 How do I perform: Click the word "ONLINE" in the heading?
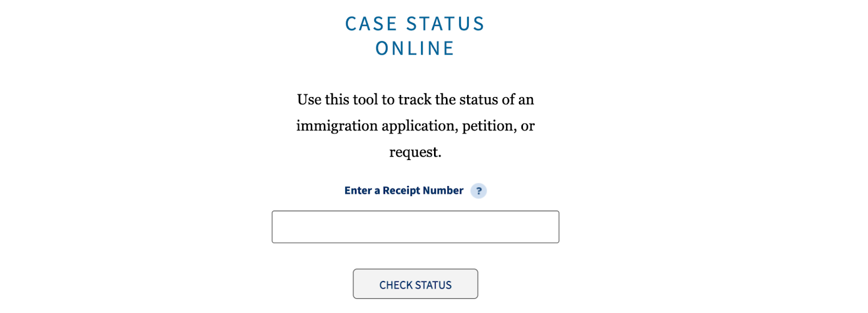415,48
